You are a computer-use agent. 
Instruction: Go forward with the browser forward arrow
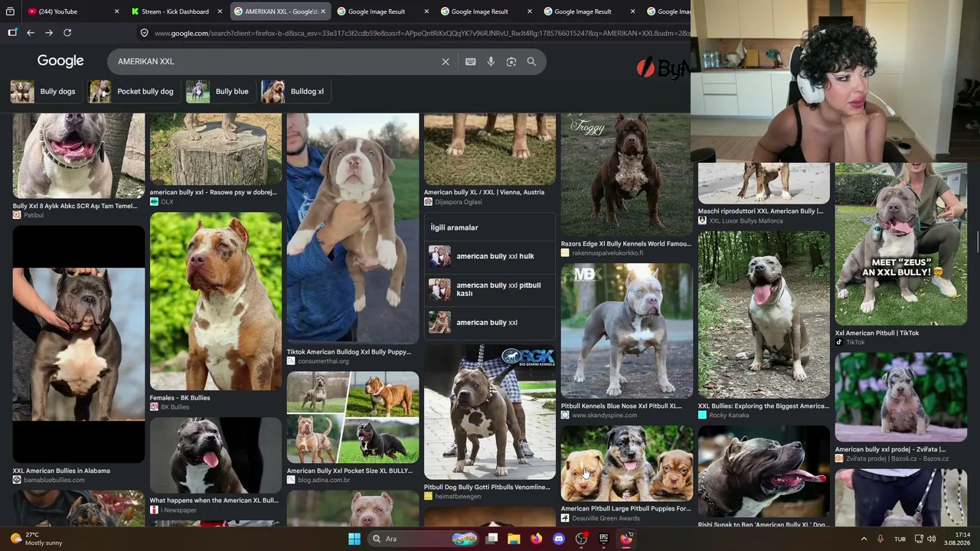49,33
